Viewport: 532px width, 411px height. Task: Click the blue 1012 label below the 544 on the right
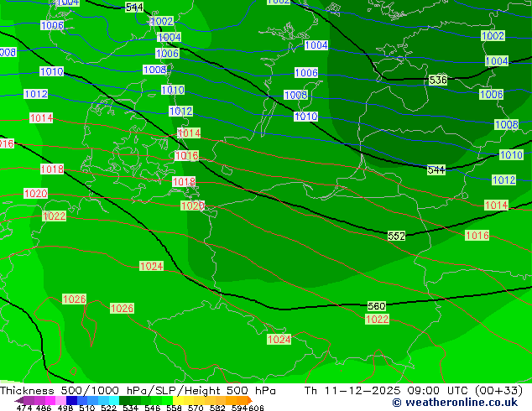click(503, 179)
